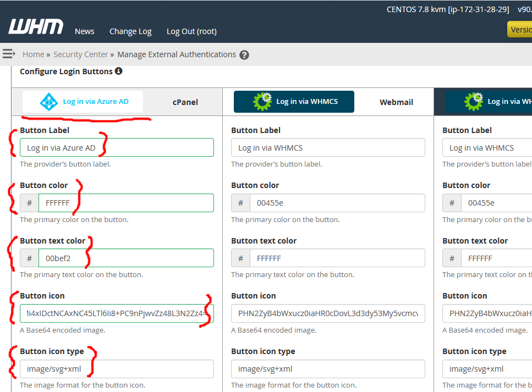This screenshot has height=392, width=532.
Task: Click the Azure AD Button Label field
Action: (x=117, y=147)
